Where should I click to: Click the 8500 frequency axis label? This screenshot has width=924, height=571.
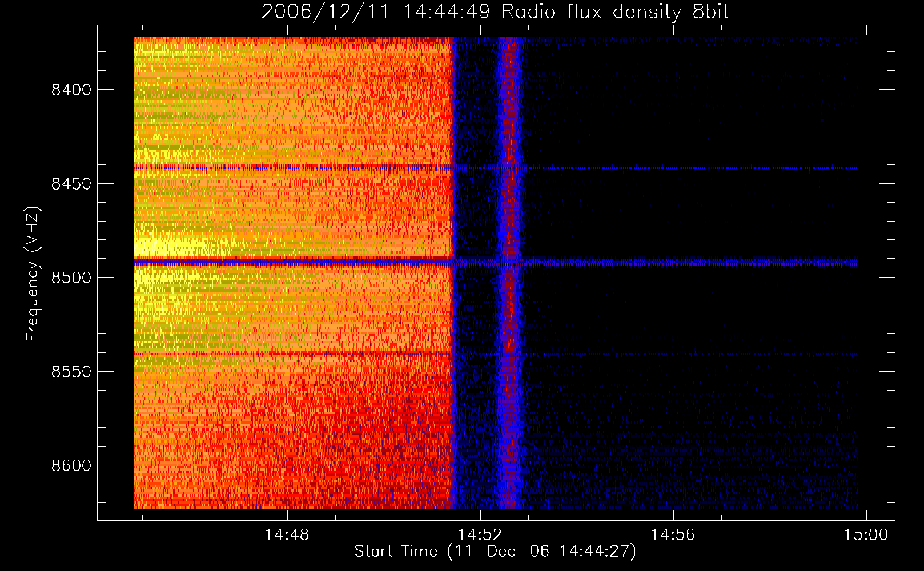71,278
